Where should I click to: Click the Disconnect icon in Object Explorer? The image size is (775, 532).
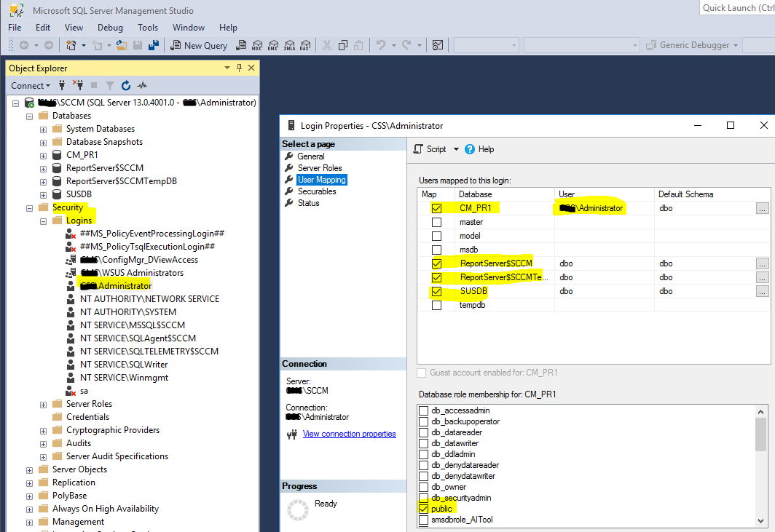[x=78, y=85]
